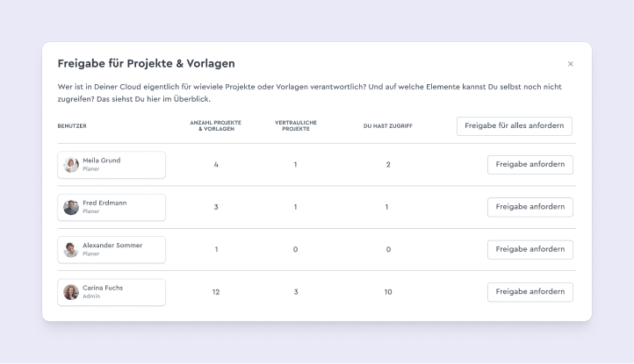The width and height of the screenshot is (634, 364).
Task: Click Freigabe anfordern for Alexander Sommer
Action: coord(530,250)
